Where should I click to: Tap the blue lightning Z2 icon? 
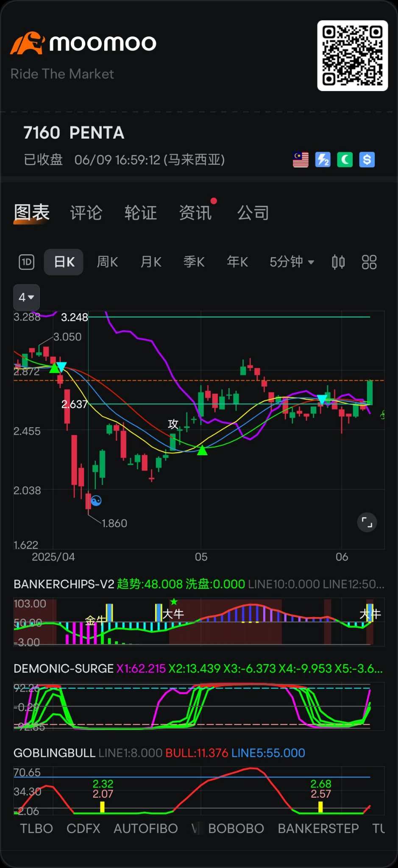point(323,160)
